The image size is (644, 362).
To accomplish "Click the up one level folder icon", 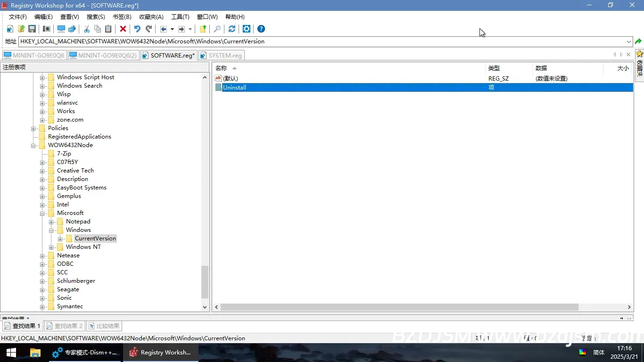I will [x=203, y=29].
